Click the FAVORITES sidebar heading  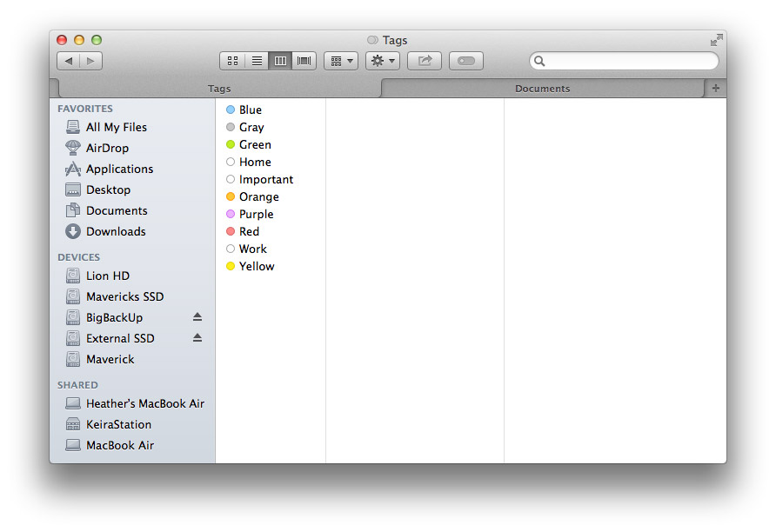pyautogui.click(x=85, y=109)
